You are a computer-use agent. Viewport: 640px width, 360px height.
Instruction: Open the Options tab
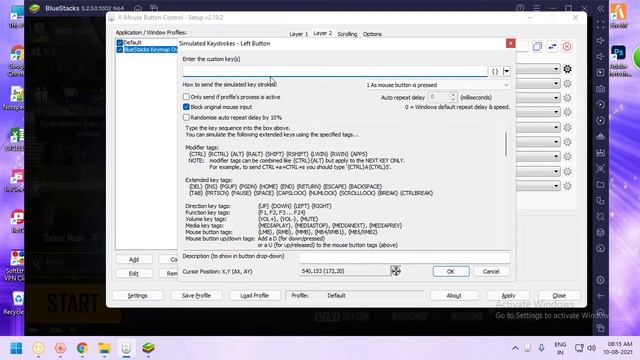click(x=372, y=34)
